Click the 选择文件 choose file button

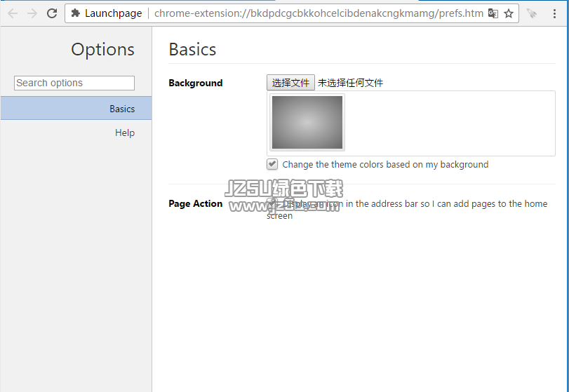[x=290, y=83]
